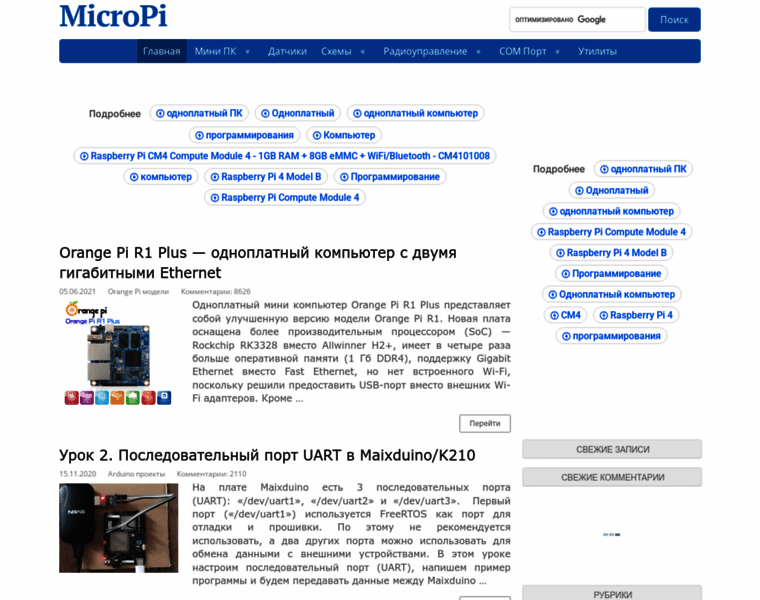The image size is (760, 600).
Task: Click sidebar ad chip Программирование
Action: 612,274
